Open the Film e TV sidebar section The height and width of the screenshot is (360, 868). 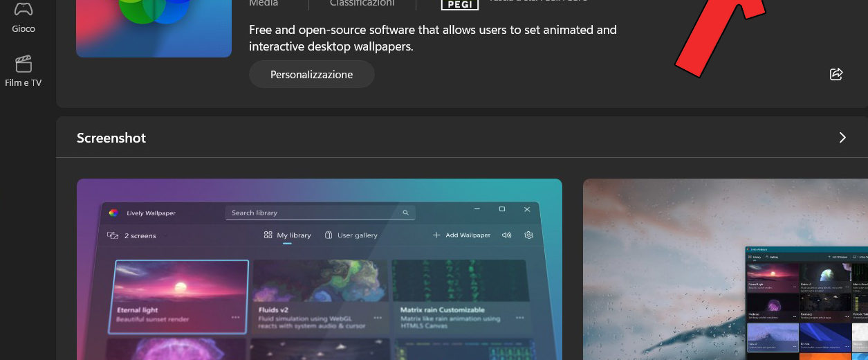[24, 72]
